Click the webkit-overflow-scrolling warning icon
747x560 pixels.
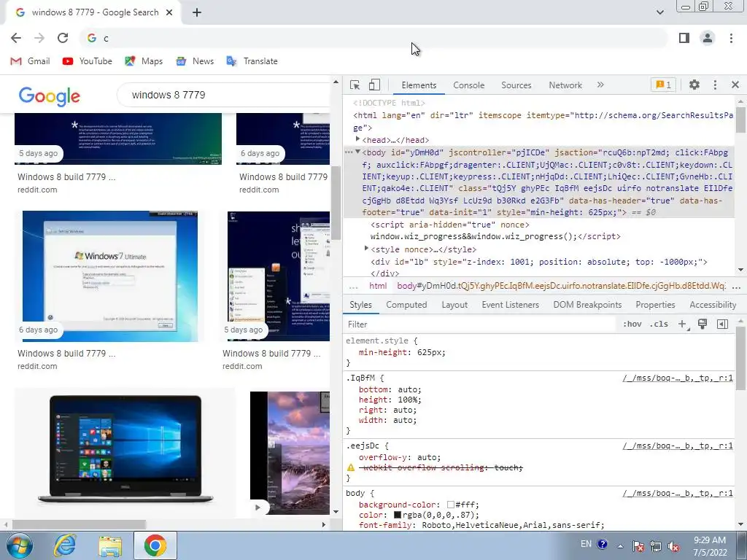click(x=351, y=467)
